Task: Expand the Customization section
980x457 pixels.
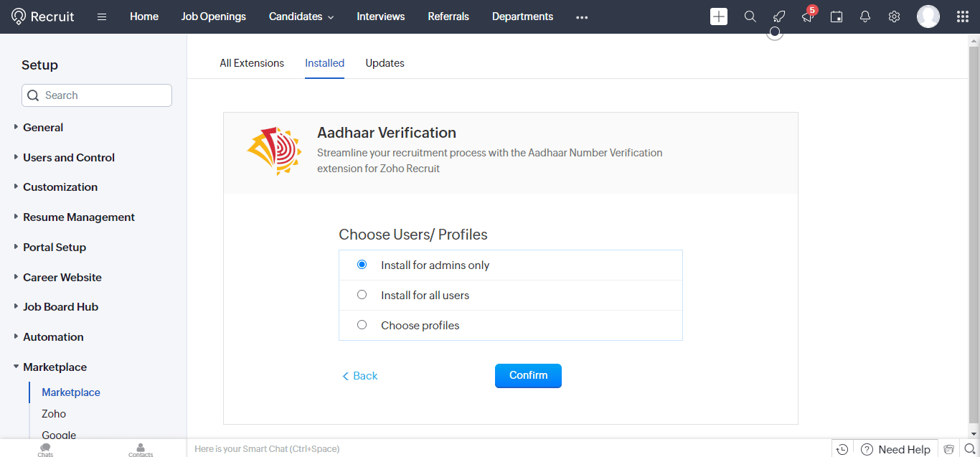Action: pyautogui.click(x=60, y=187)
